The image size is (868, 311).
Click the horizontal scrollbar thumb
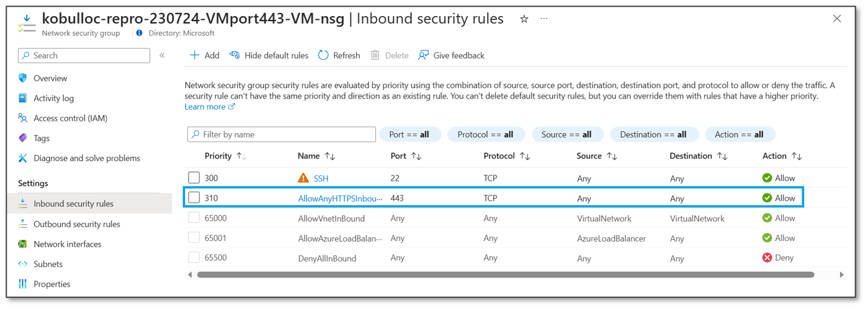(505, 274)
